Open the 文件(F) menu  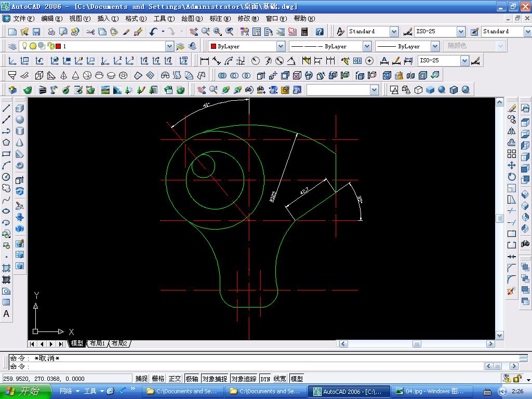[x=24, y=19]
